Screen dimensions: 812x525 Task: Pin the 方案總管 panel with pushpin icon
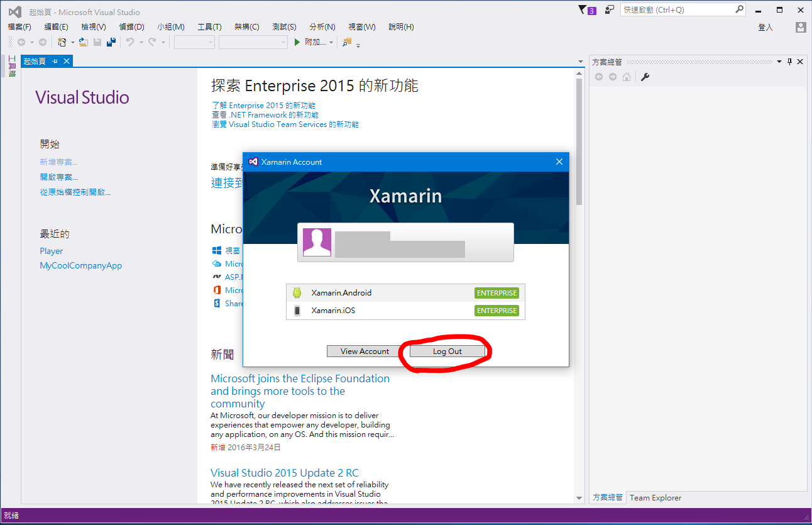pyautogui.click(x=790, y=62)
